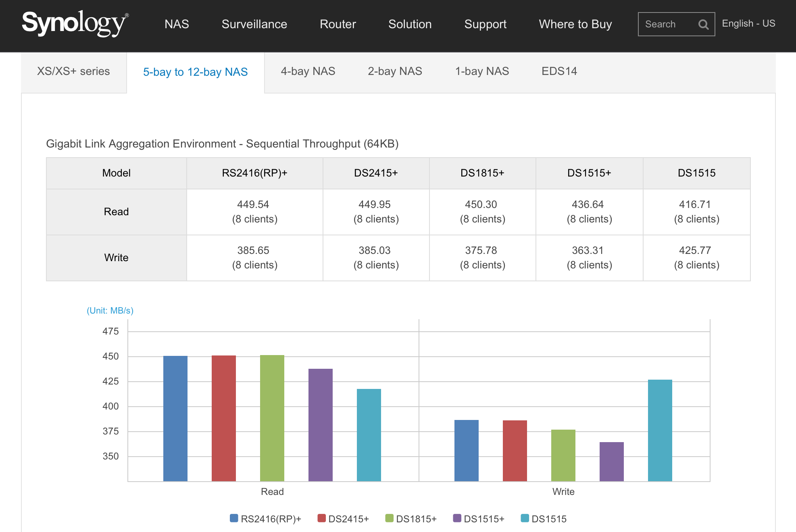Click the RS2416(RP)+ column header
This screenshot has width=796, height=532.
(255, 173)
